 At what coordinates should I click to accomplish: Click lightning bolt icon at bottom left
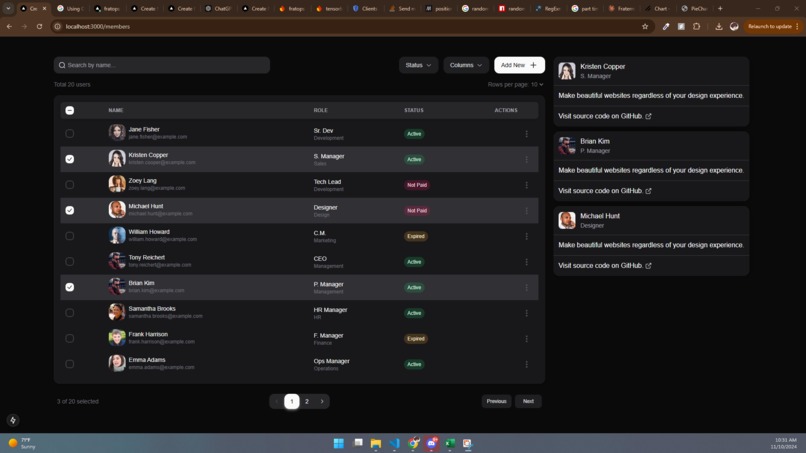(13, 420)
